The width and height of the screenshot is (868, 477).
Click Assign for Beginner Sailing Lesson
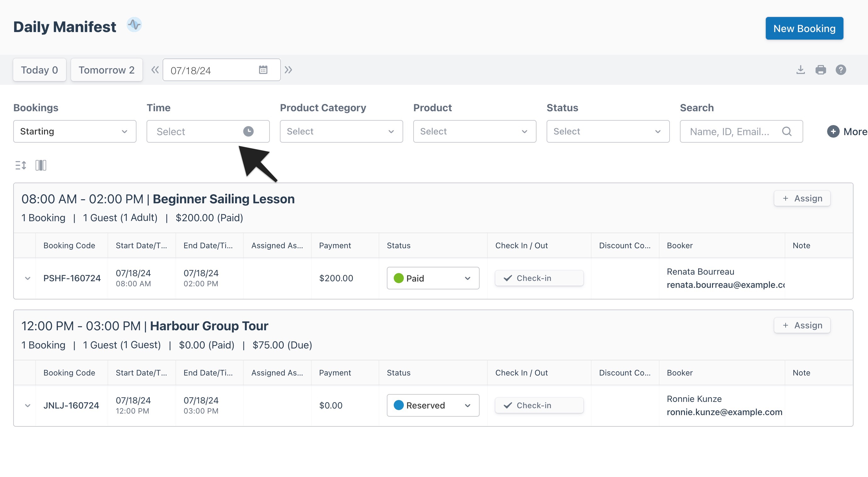[802, 198]
